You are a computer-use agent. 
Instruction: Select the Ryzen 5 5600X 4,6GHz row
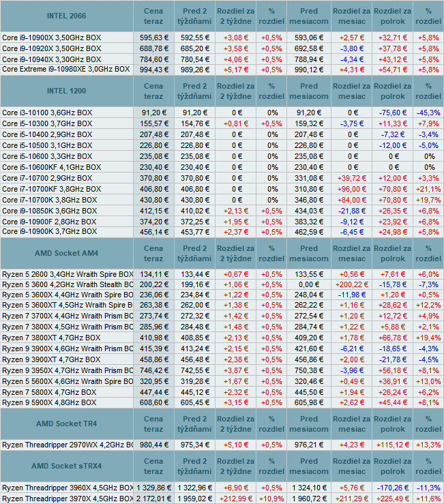click(x=222, y=382)
